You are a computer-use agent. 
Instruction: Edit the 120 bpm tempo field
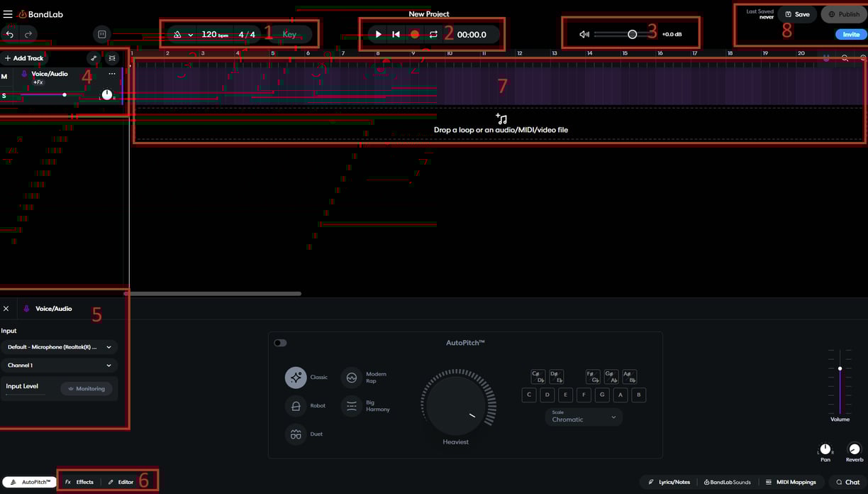(213, 34)
